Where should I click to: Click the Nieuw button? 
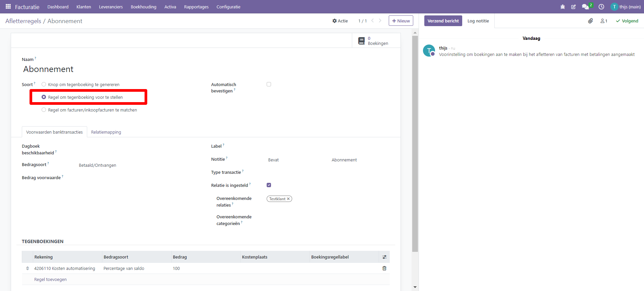tap(401, 21)
